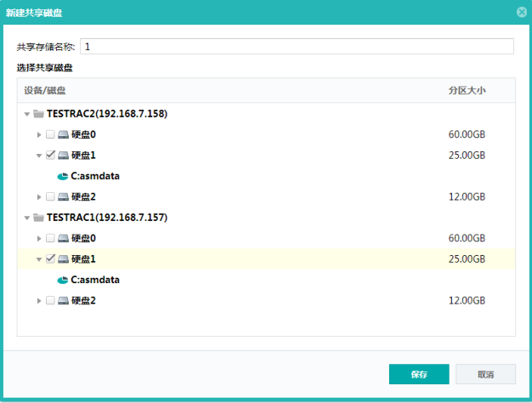Close the 新建共享磁盘 dialog
Viewport: 532px width, 403px height.
click(521, 12)
